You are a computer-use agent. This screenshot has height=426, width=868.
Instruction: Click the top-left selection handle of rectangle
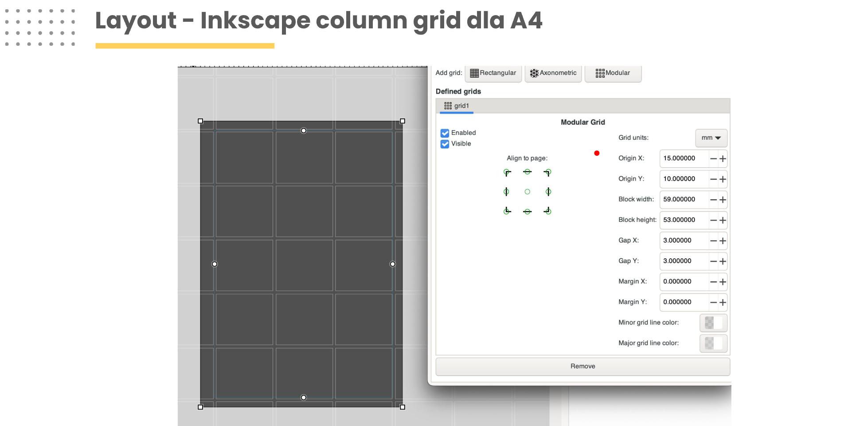(x=200, y=121)
